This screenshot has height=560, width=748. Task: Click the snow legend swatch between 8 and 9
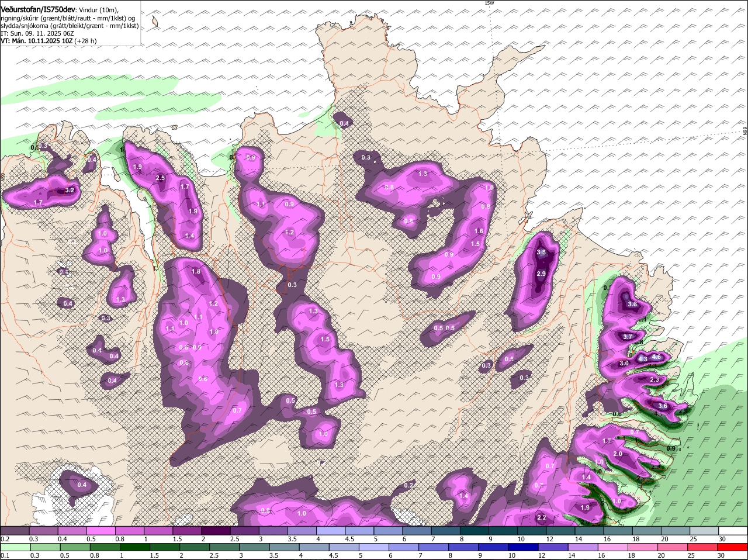tap(475, 531)
